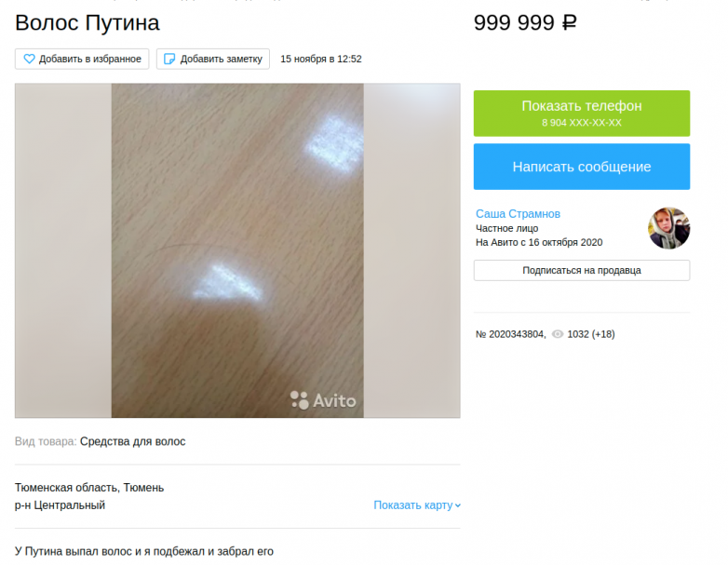Click the Показать карту link

click(412, 505)
